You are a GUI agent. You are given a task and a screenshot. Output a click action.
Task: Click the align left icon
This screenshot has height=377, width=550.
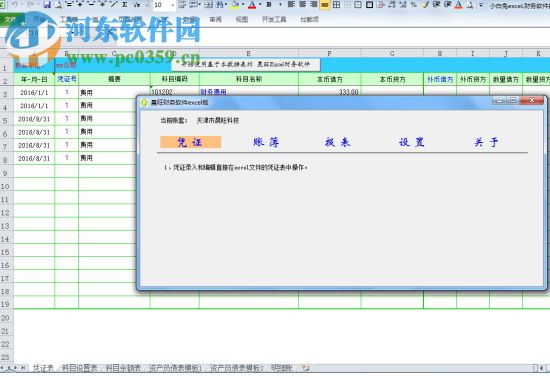click(291, 5)
